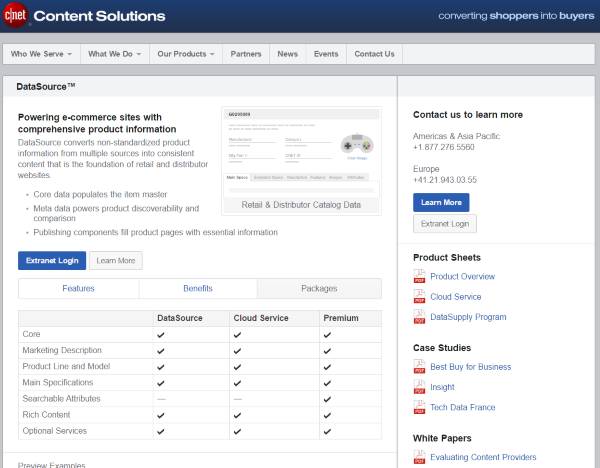Expand the Our Products dropdown menu
Image resolution: width=600 pixels, height=468 pixels.
point(187,54)
